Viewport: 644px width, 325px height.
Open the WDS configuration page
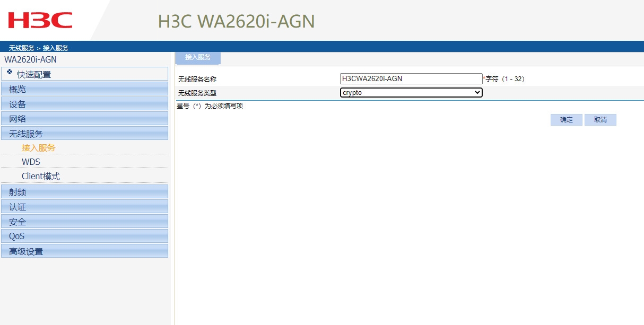[30, 162]
